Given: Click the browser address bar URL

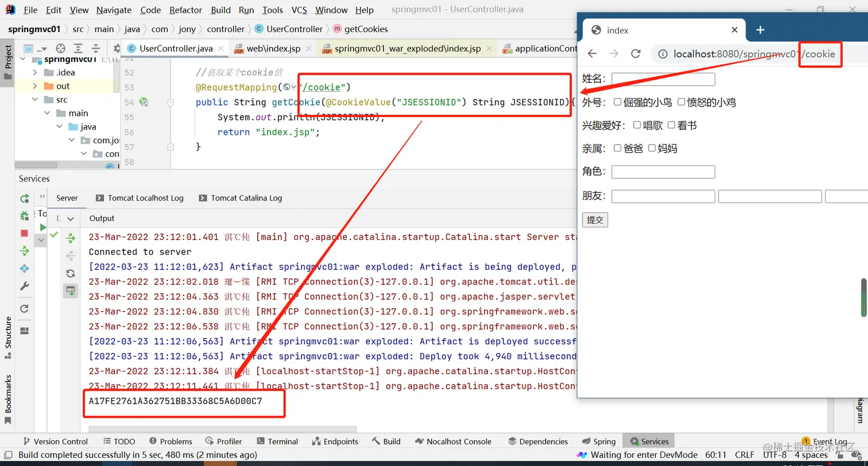Looking at the screenshot, I should tap(754, 54).
